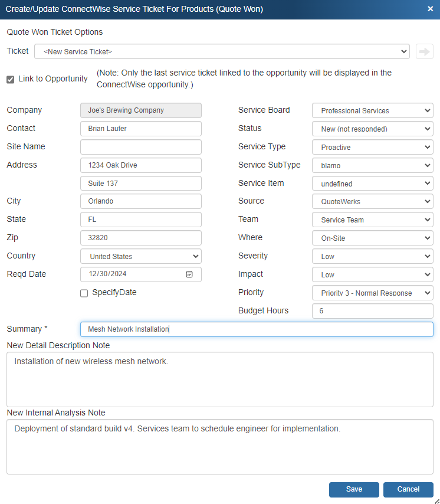Expand the Service Board dropdown
Viewport: 440px width, 504px height.
point(372,110)
